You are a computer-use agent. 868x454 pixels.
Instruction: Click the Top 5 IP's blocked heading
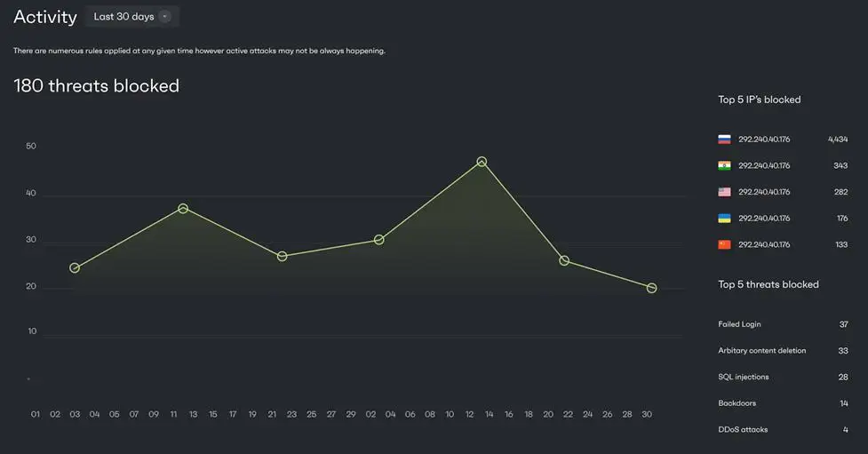(759, 100)
